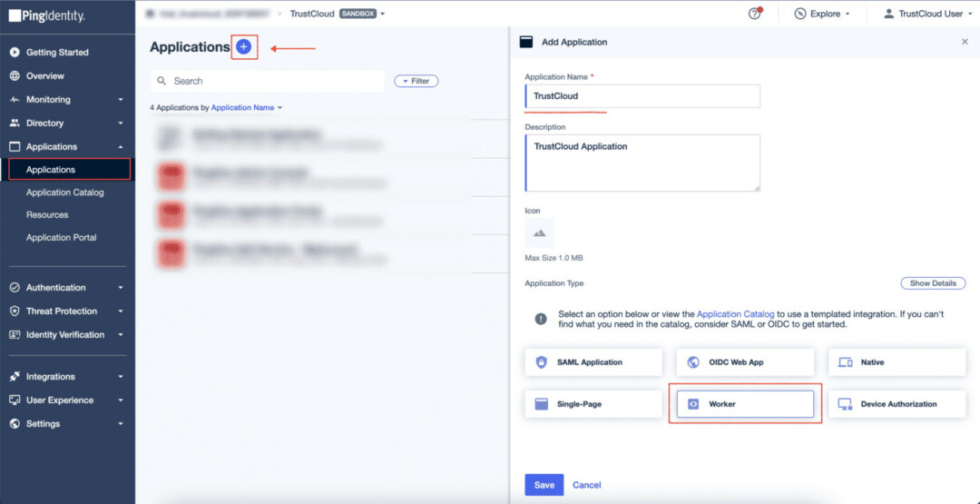Expand the Monitoring menu

pos(121,100)
